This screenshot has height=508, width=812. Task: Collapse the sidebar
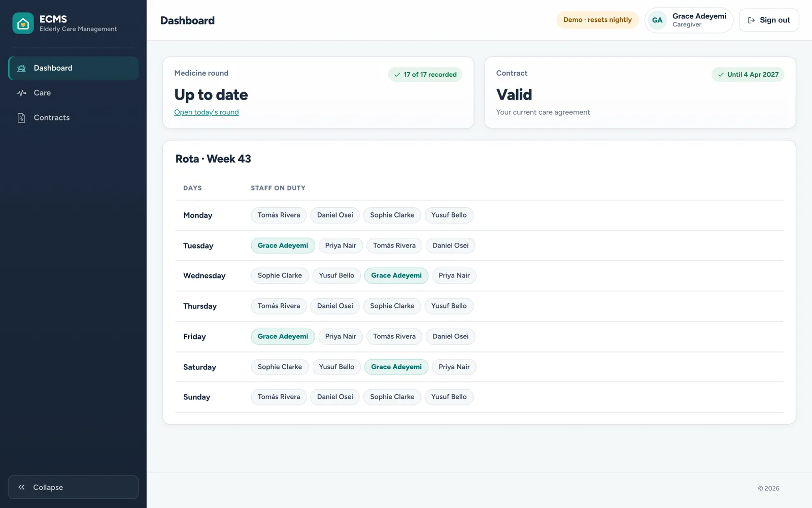(x=73, y=487)
